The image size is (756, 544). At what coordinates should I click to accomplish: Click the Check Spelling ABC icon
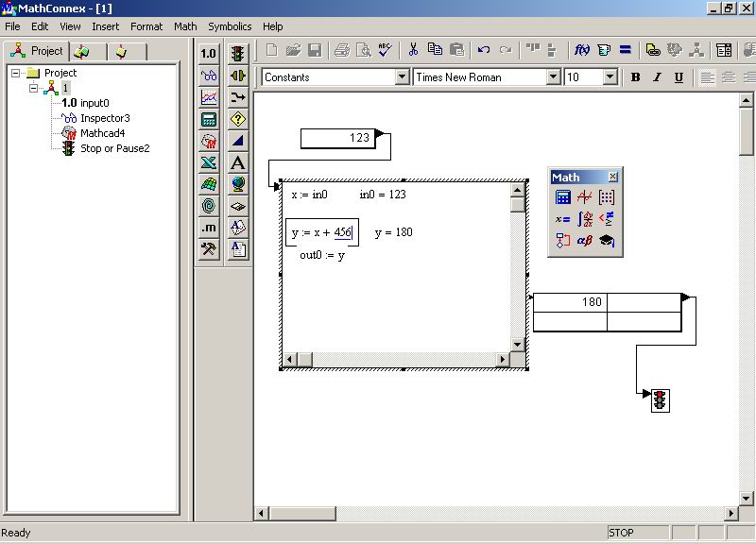pyautogui.click(x=385, y=50)
